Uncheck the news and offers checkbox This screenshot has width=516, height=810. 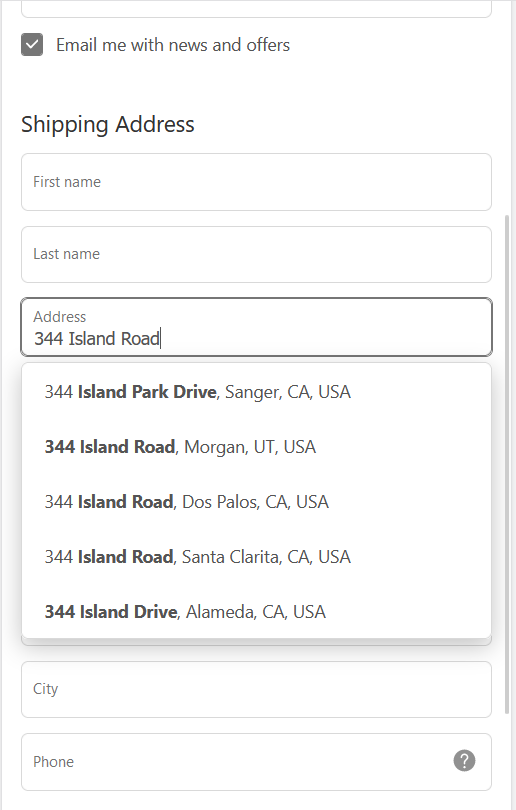32,44
